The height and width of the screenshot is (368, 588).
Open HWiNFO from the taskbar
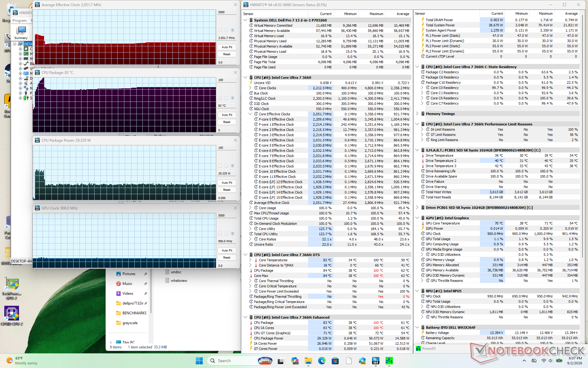376,361
